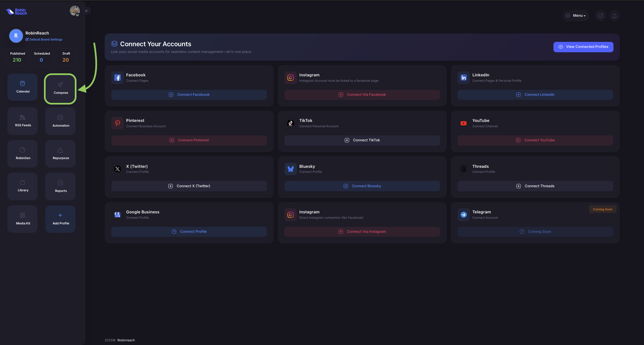Click the Threads logo icon
The width and height of the screenshot is (644, 345).
tap(464, 169)
